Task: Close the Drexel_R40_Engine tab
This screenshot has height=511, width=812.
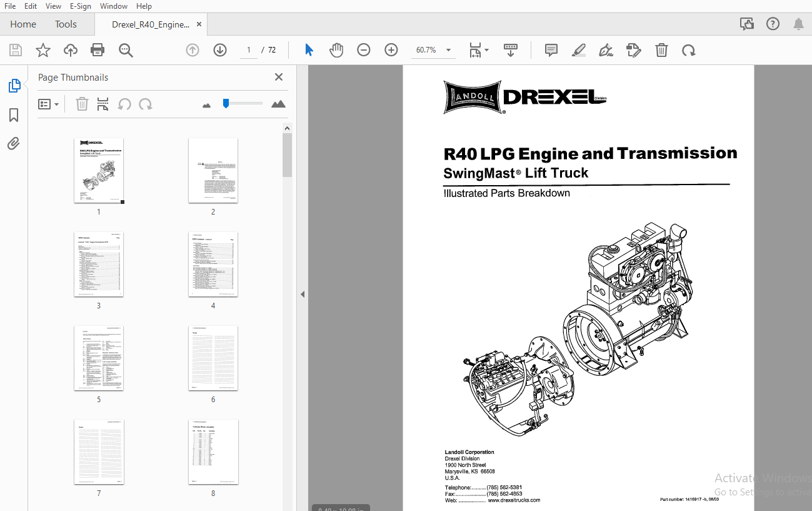Action: pyautogui.click(x=199, y=24)
